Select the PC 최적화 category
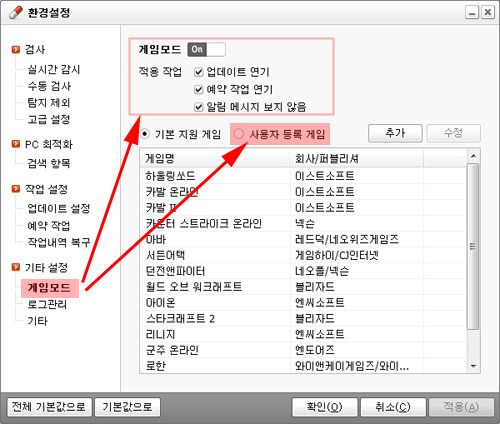The height and width of the screenshot is (424, 500). tap(49, 144)
